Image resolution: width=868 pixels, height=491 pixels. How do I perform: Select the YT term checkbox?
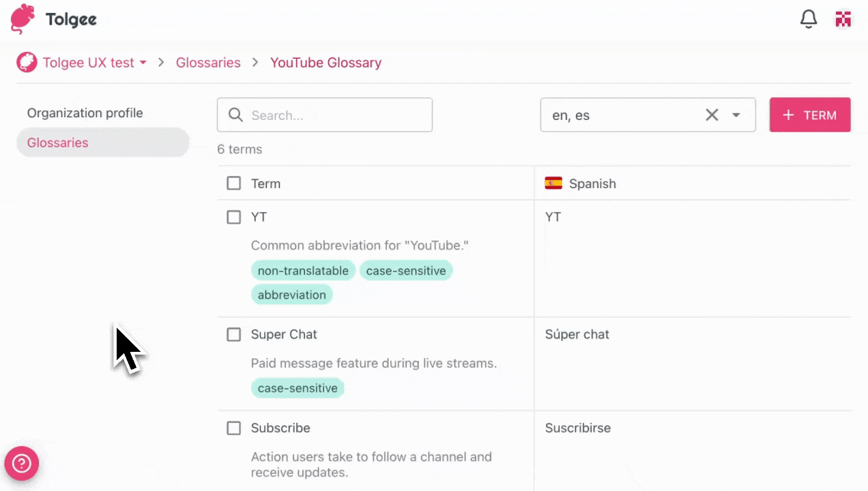coord(234,217)
